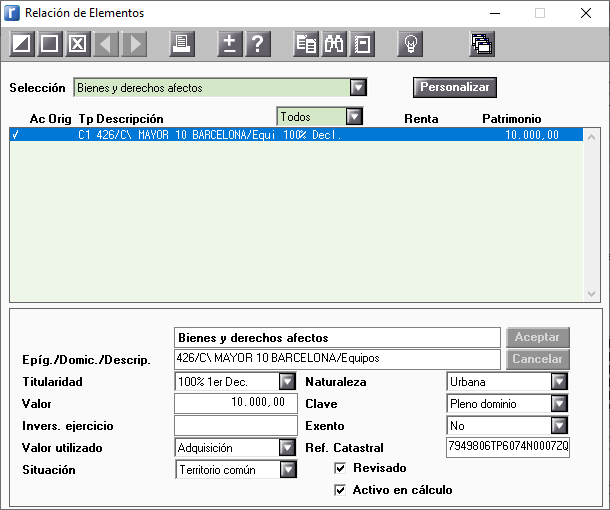Image resolution: width=610 pixels, height=510 pixels.
Task: Click the Renta column header
Action: point(421,119)
